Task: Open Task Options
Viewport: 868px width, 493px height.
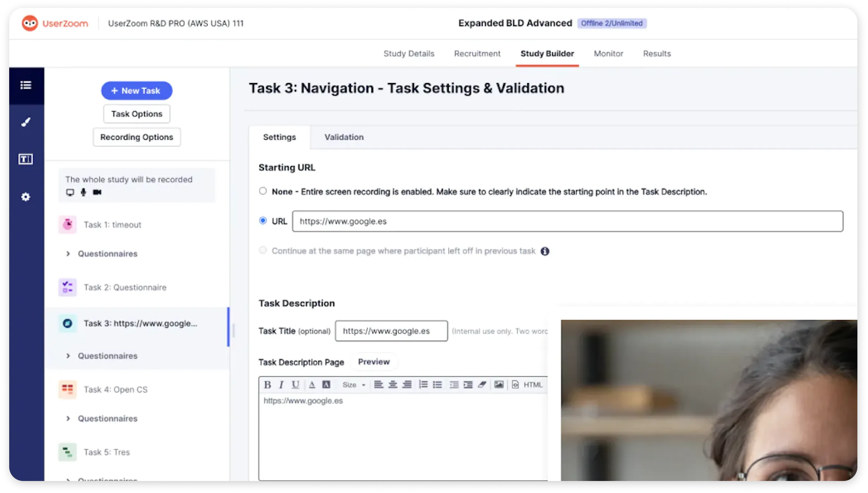Action: tap(137, 114)
